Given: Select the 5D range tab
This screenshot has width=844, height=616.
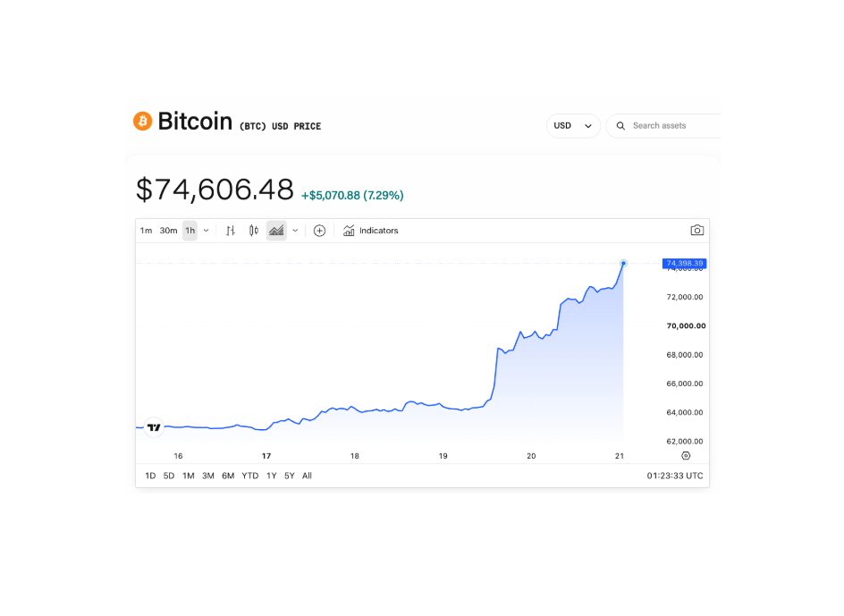Looking at the screenshot, I should pyautogui.click(x=168, y=476).
